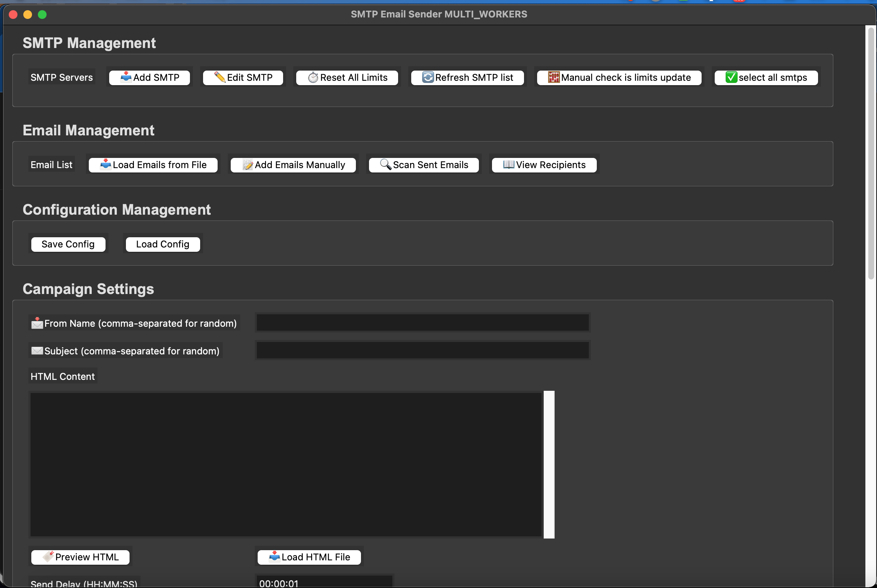Click inside the HTML Content text area
This screenshot has width=877, height=588.
pyautogui.click(x=286, y=464)
